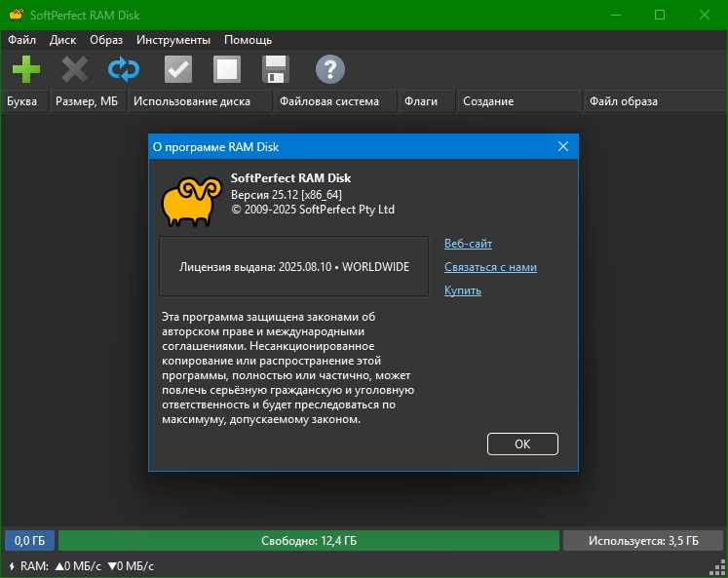
Task: Click the RAM: ▲0 МБ/с ▼0 МБ/с status text
Action: tap(87, 566)
